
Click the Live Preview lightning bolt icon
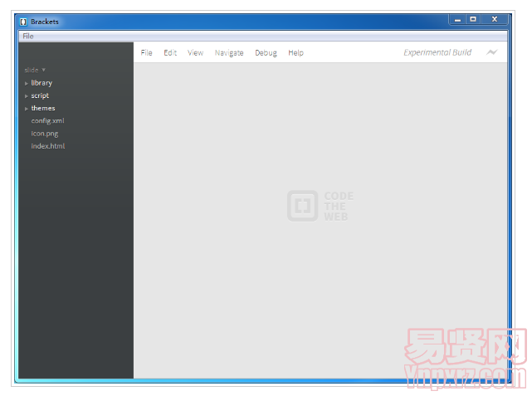tap(491, 52)
